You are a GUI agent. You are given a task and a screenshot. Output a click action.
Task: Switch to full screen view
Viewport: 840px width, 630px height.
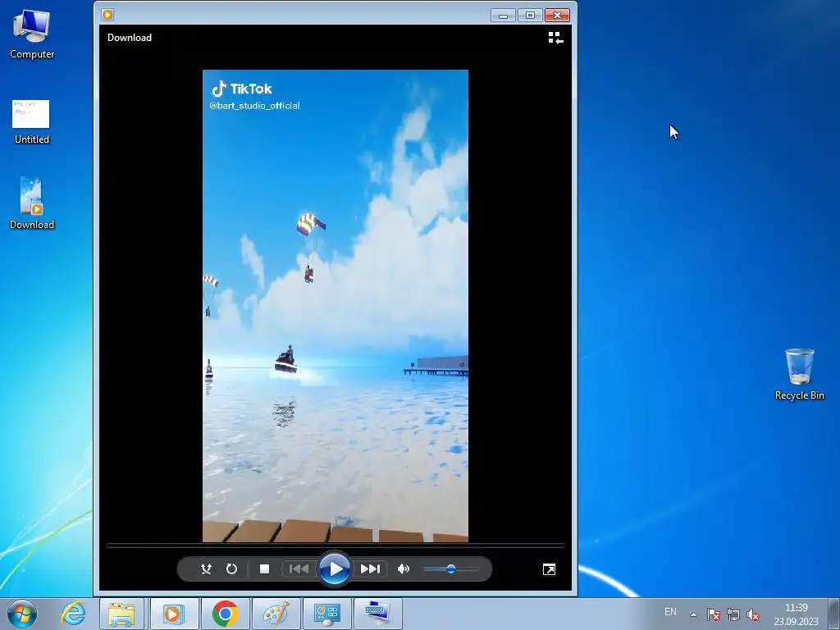[x=549, y=569]
